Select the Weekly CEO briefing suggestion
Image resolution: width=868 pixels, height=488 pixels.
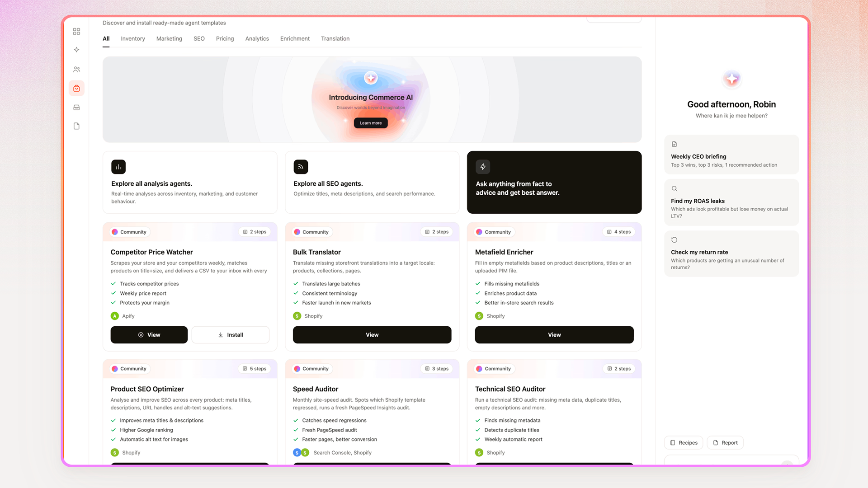click(x=731, y=155)
